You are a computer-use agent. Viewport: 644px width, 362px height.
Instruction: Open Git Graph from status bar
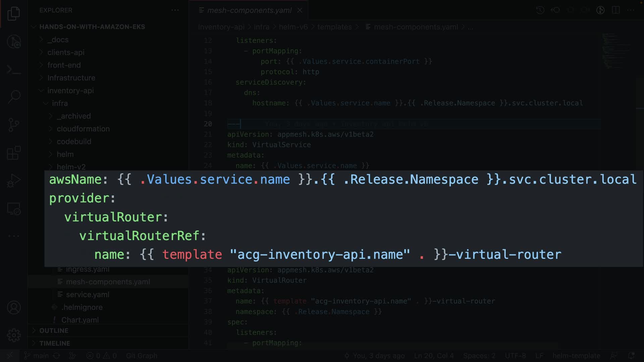point(141,356)
